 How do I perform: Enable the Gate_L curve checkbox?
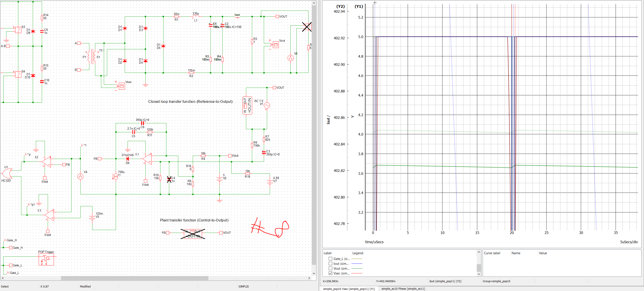point(330,259)
